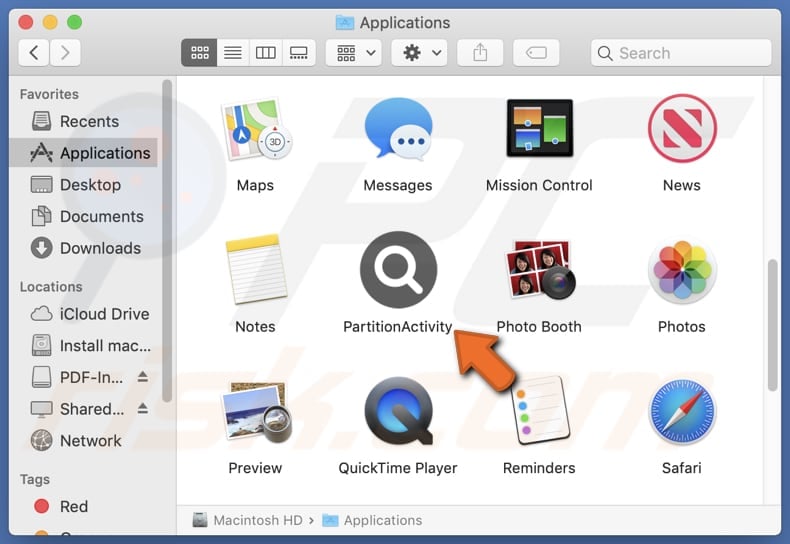790x544 pixels.
Task: Open Network in the sidebar
Action: click(x=84, y=441)
